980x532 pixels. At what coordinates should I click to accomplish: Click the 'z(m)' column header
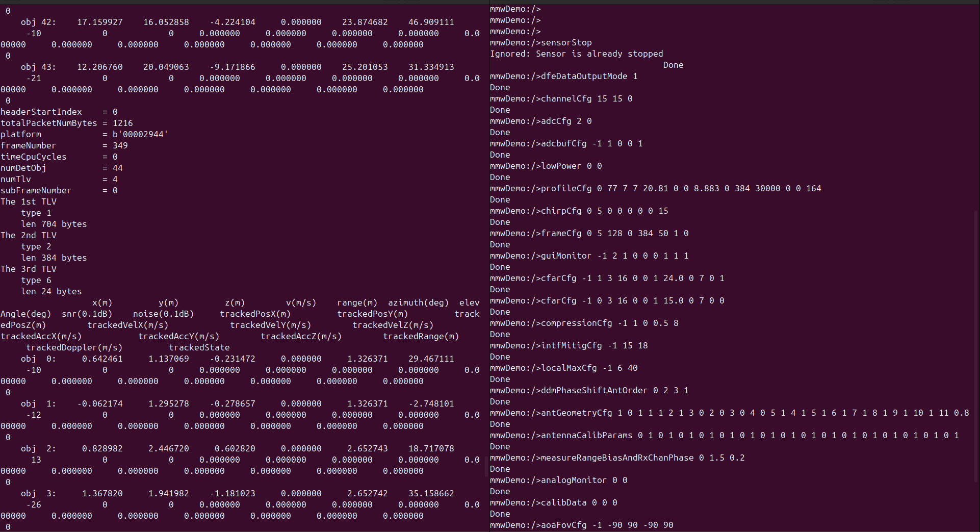click(x=235, y=303)
